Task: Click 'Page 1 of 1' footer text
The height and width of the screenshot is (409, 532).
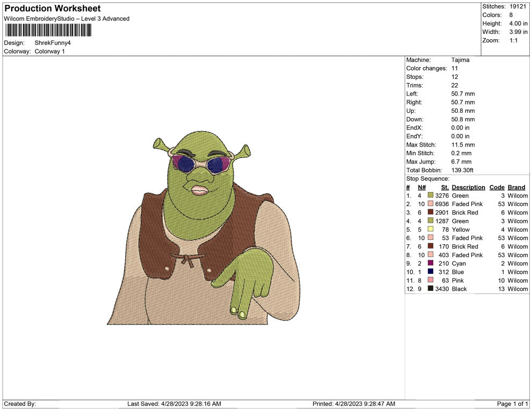Action: click(512, 404)
